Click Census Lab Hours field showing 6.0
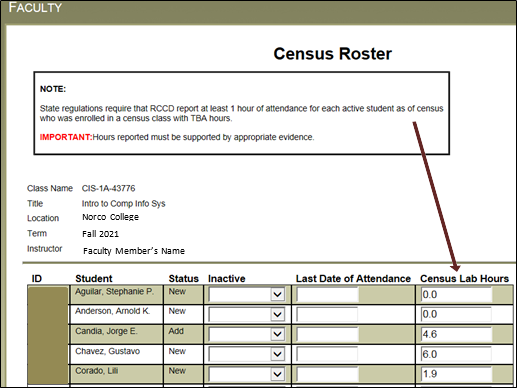The image size is (517, 388). point(456,354)
